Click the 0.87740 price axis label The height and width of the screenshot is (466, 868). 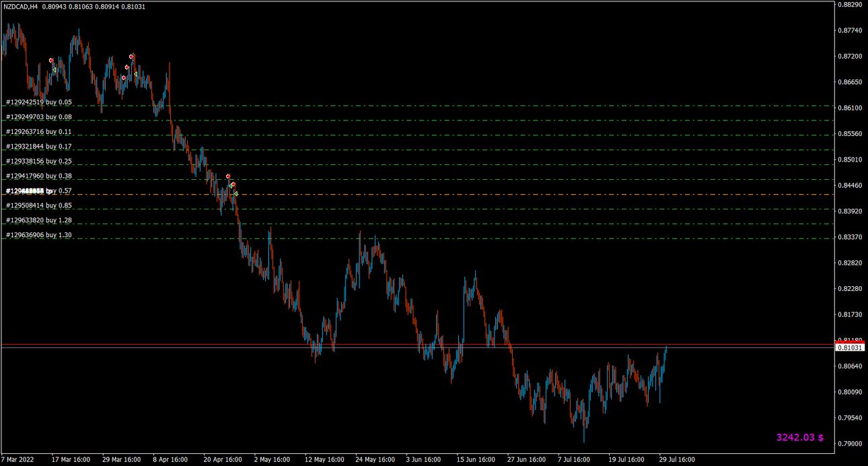tap(849, 31)
